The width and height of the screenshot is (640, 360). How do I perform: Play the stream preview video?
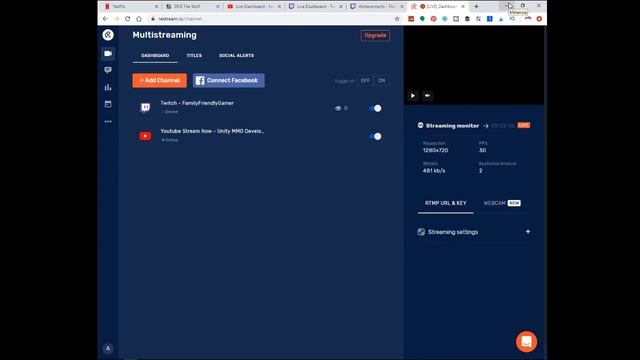[413, 96]
